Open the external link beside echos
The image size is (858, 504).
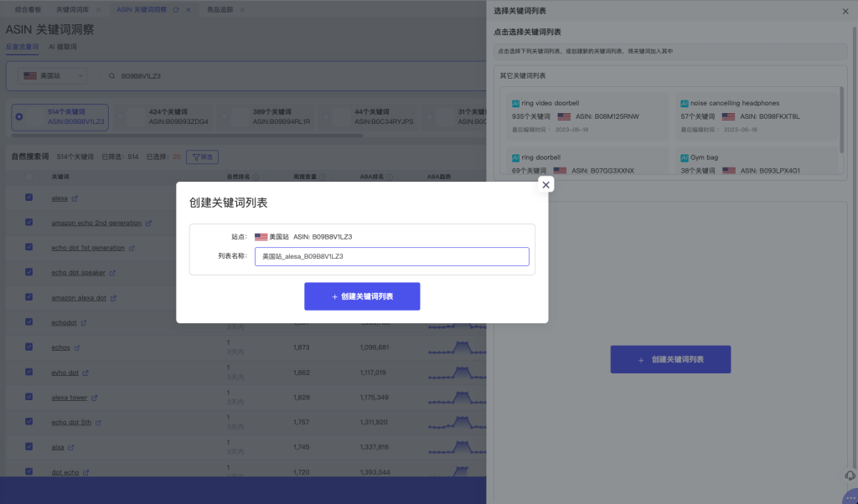pyautogui.click(x=77, y=347)
